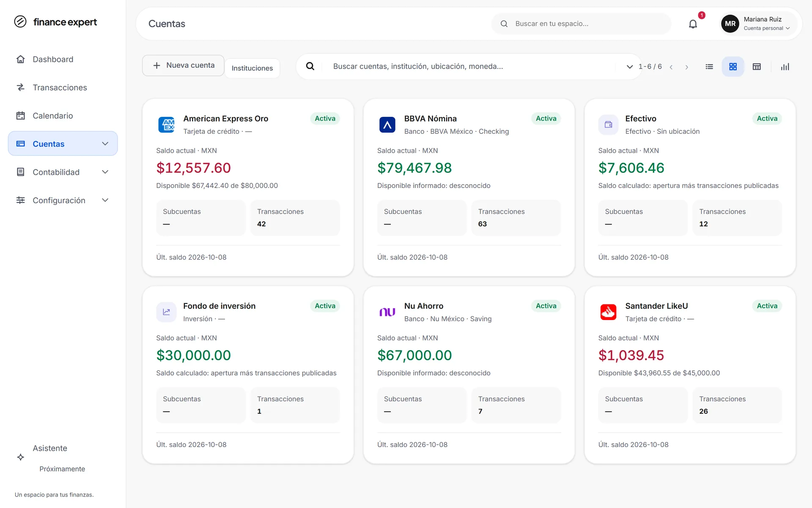812x508 pixels.
Task: Focus the Buscar en tu espacio field
Action: pos(582,24)
